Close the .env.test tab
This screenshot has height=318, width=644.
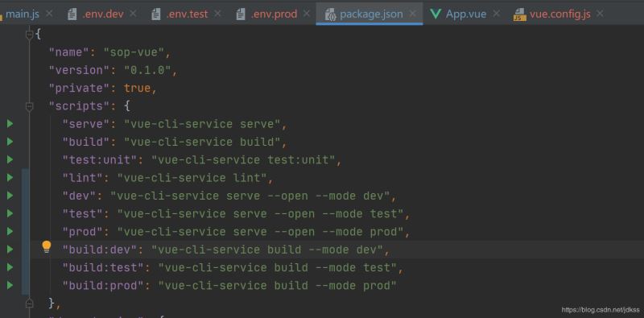pyautogui.click(x=217, y=14)
